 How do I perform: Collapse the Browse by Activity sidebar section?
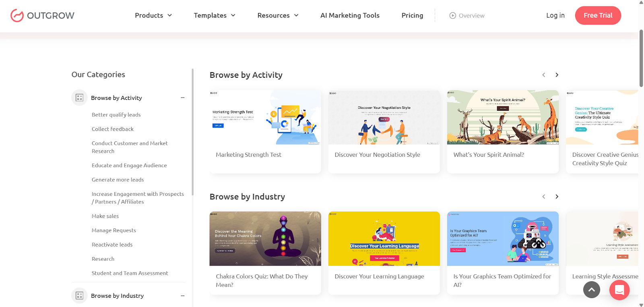pos(182,98)
